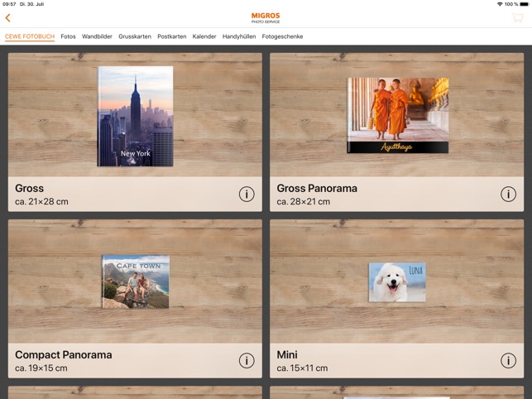
Task: Open the Postkarten tab
Action: pyautogui.click(x=171, y=36)
